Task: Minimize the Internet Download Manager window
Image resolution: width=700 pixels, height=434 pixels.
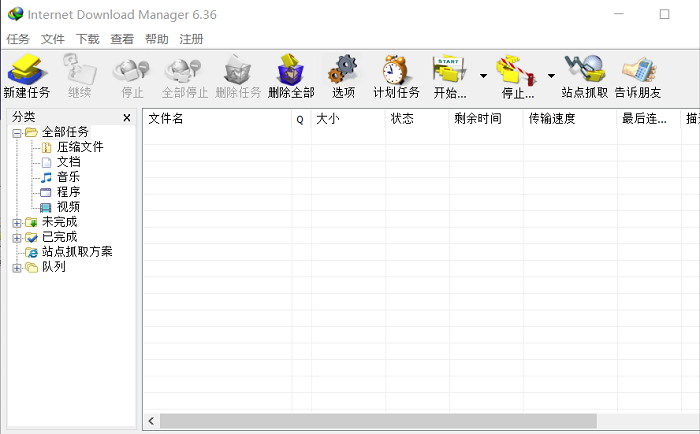Action: pos(618,14)
